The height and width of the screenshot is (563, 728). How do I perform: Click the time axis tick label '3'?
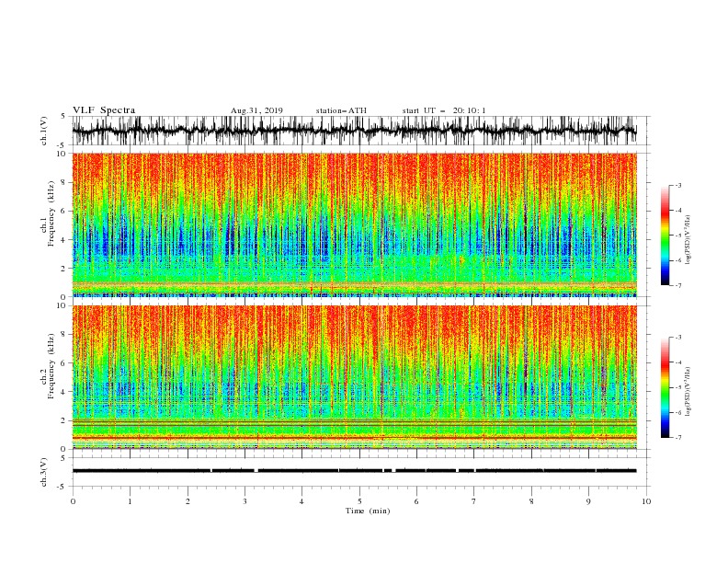point(245,501)
